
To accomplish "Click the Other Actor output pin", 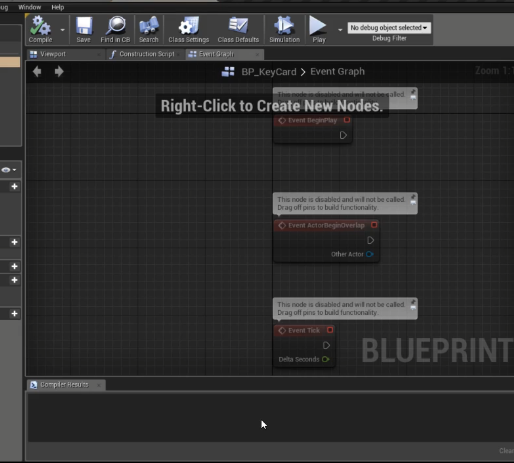I will tap(369, 254).
